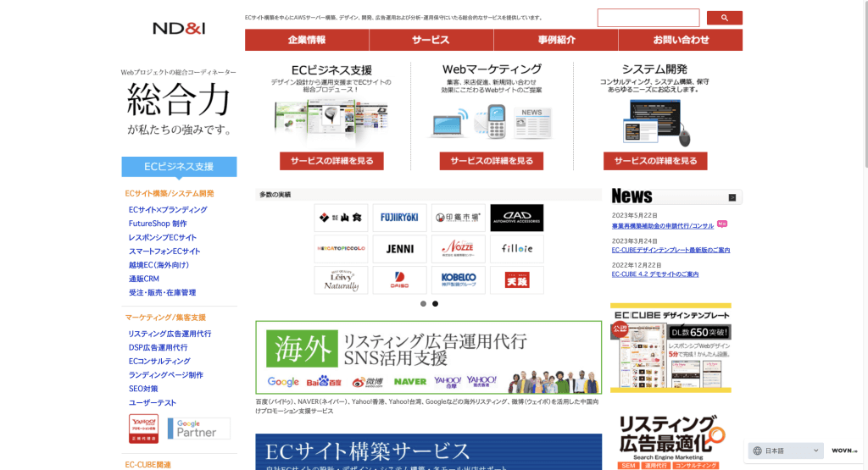The image size is (868, 470).
Task: Click the WOVN.io logo
Action: [844, 451]
